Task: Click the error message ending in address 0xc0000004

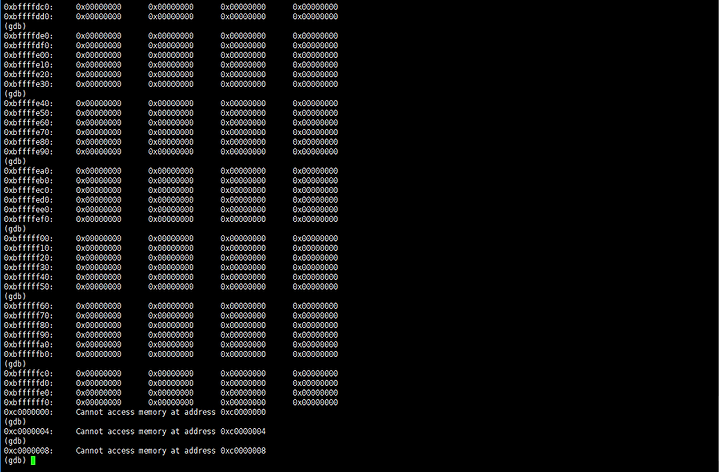Action: coord(171,431)
